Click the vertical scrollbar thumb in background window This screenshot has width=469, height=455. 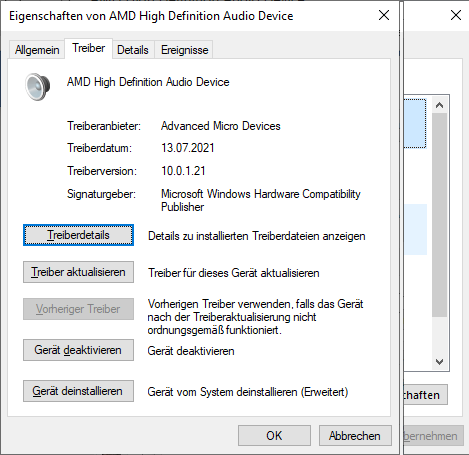[x=440, y=215]
